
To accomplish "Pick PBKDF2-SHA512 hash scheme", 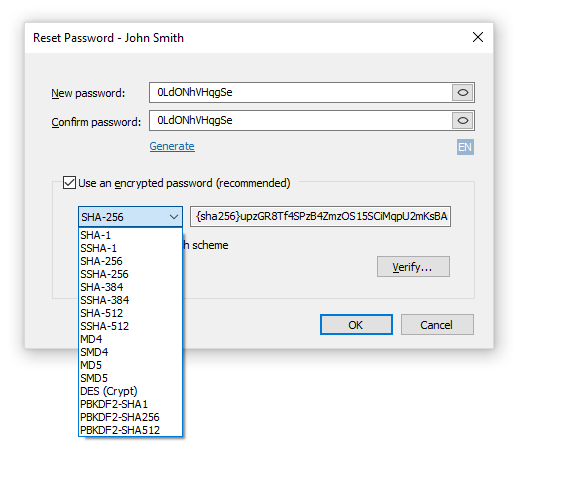I will coord(130,430).
